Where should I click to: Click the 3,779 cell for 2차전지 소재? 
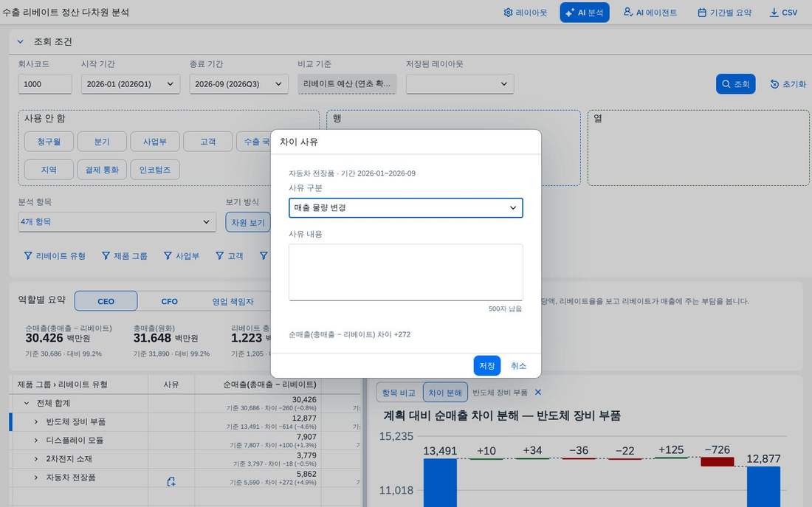pos(258,459)
